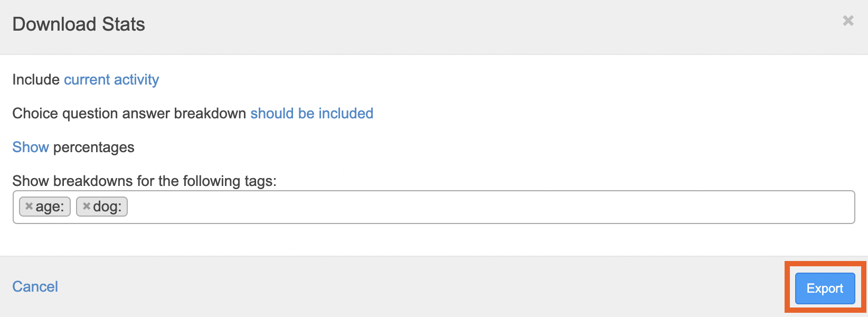Click footer bar between Cancel and Export
Image resolution: width=868 pixels, height=317 pixels.
(x=422, y=287)
